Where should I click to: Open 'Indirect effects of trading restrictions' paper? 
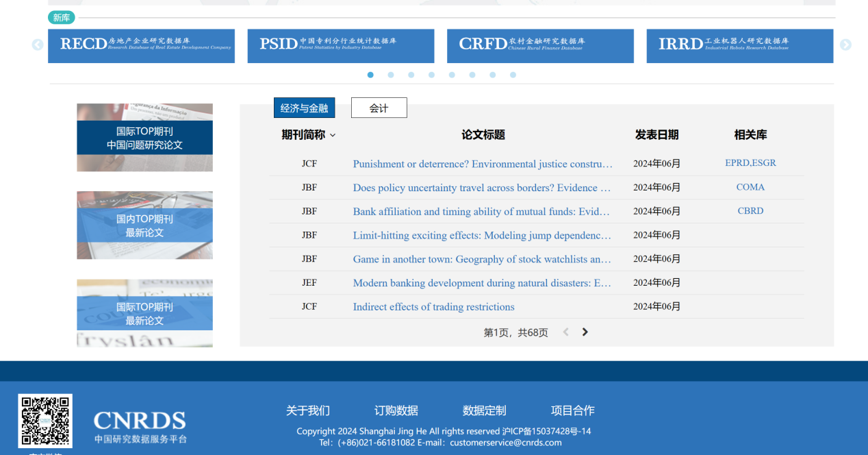point(433,307)
